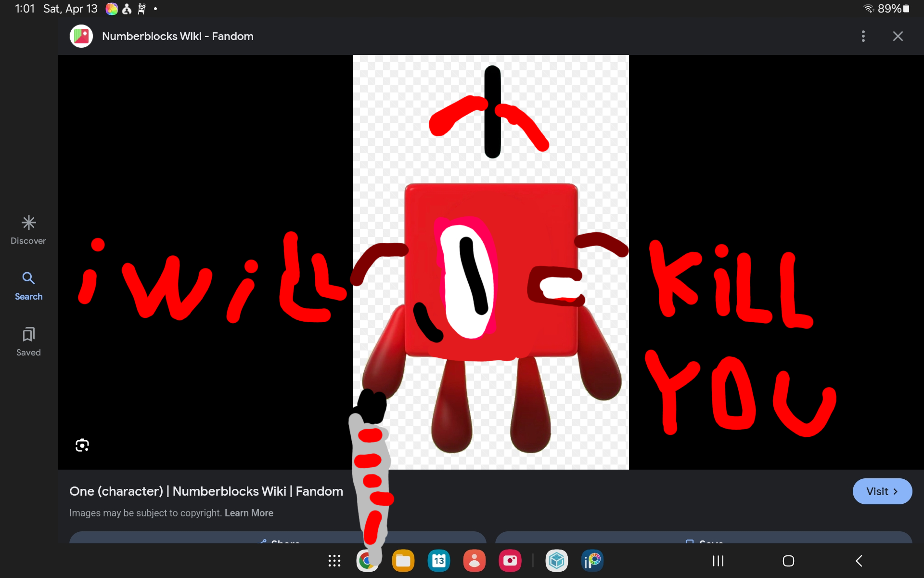Open the Calendar app in taskbar
This screenshot has height=578, width=924.
tap(438, 561)
